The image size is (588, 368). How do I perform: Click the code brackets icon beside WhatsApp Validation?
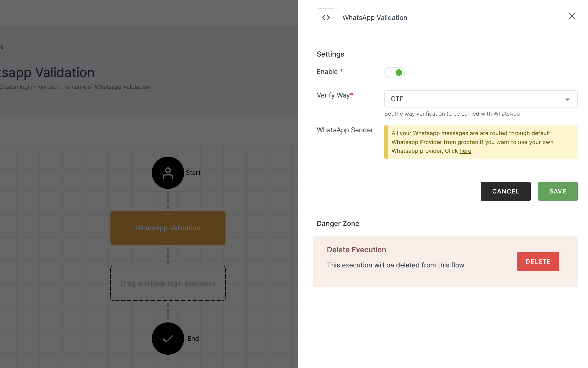326,18
